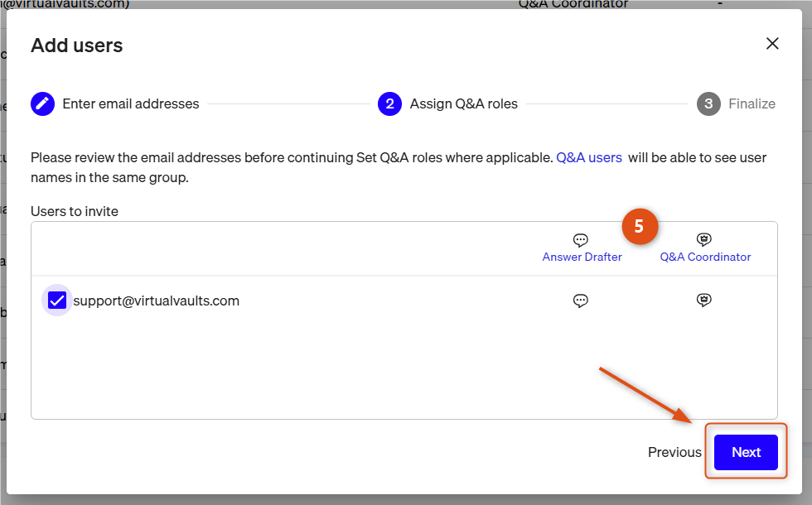The width and height of the screenshot is (812, 505).
Task: Click the Answer Drafter column header text
Action: point(582,257)
